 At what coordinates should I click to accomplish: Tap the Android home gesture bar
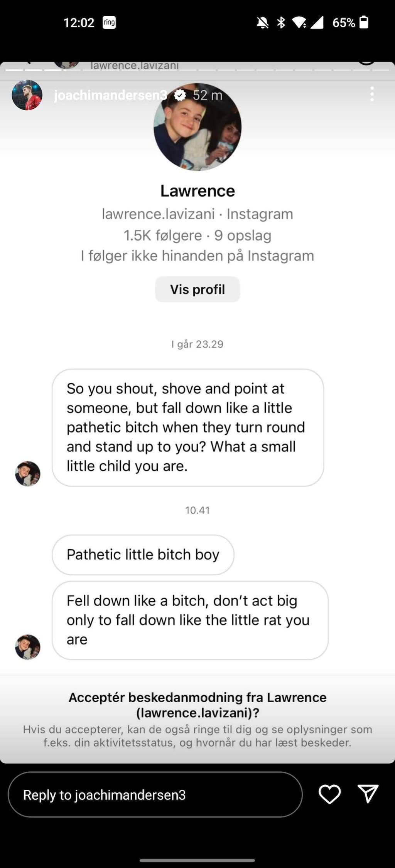(x=197, y=860)
